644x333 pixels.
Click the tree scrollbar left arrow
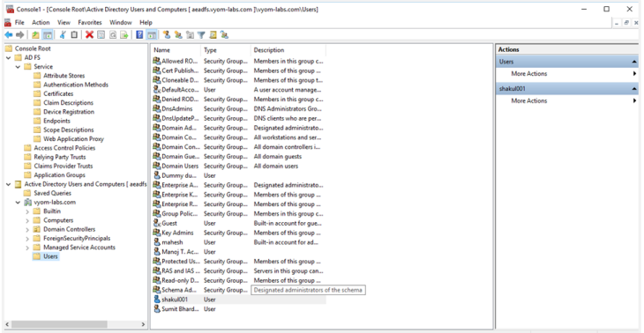pos(8,324)
